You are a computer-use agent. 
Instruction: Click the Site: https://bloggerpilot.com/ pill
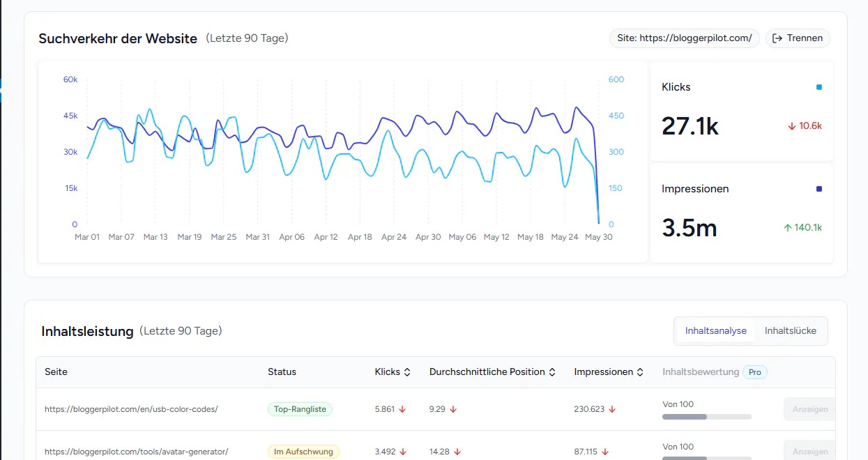click(x=684, y=38)
